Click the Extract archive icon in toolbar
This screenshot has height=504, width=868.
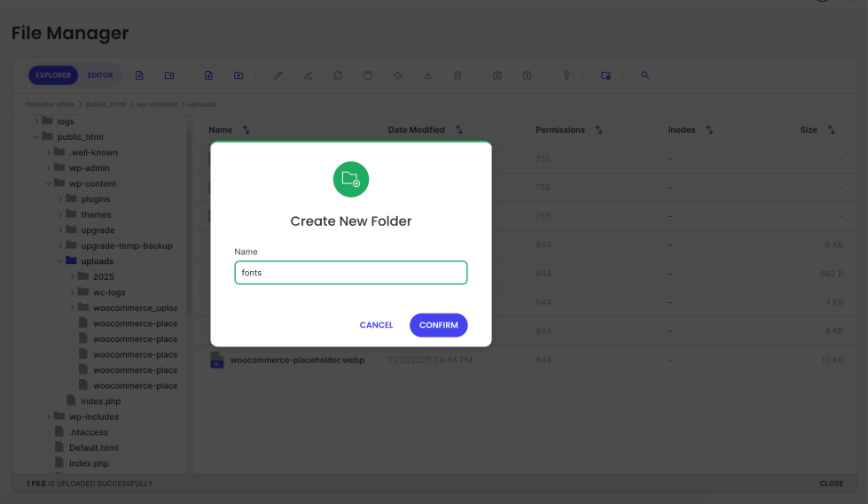527,75
